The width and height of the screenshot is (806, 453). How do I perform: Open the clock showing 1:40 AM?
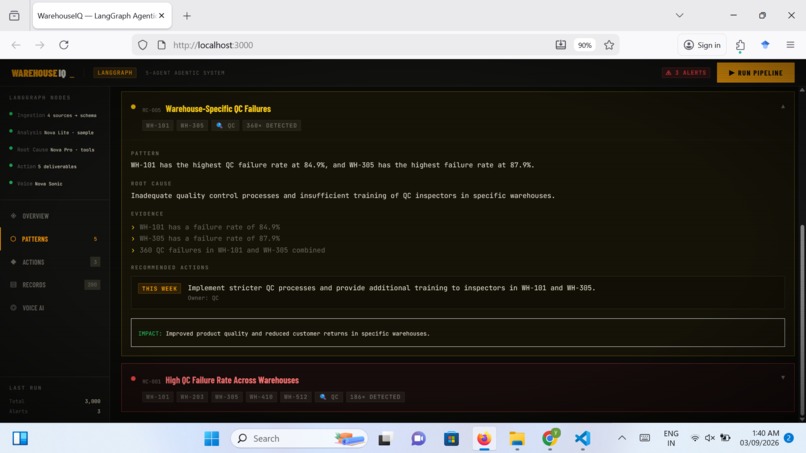coord(759,438)
